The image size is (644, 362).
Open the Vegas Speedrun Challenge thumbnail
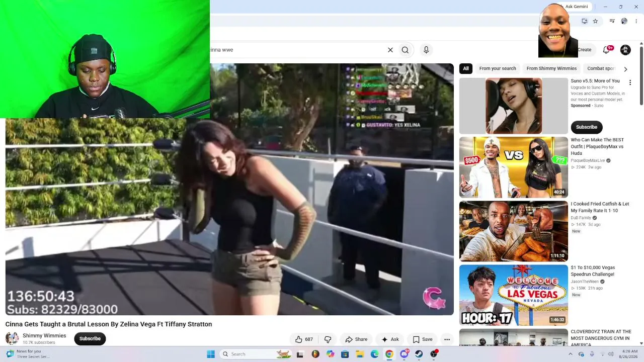pos(514,295)
